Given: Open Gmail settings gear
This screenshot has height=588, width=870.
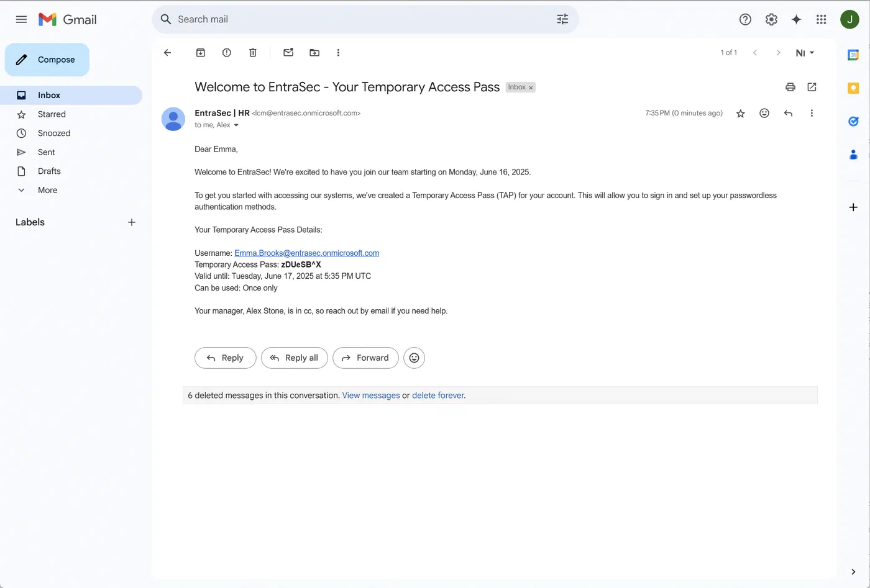Looking at the screenshot, I should (x=771, y=19).
